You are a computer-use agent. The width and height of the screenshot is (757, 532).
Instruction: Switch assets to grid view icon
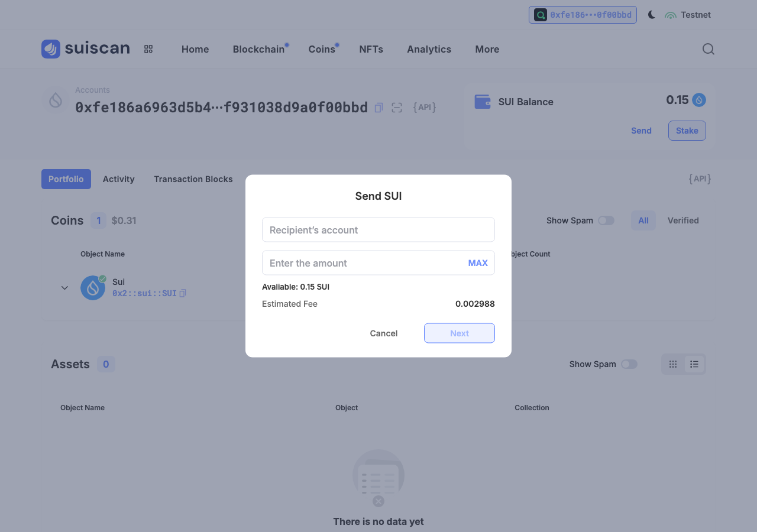[673, 364]
